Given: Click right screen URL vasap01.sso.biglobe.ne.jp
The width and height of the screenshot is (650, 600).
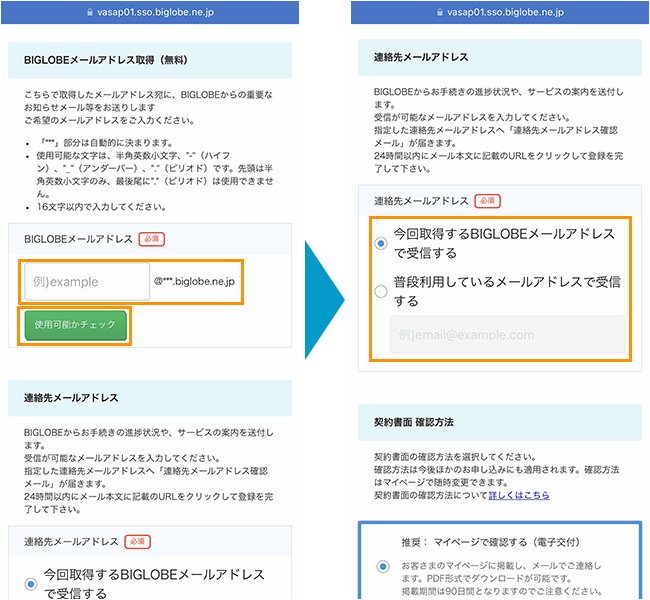Looking at the screenshot, I should coord(505,12).
